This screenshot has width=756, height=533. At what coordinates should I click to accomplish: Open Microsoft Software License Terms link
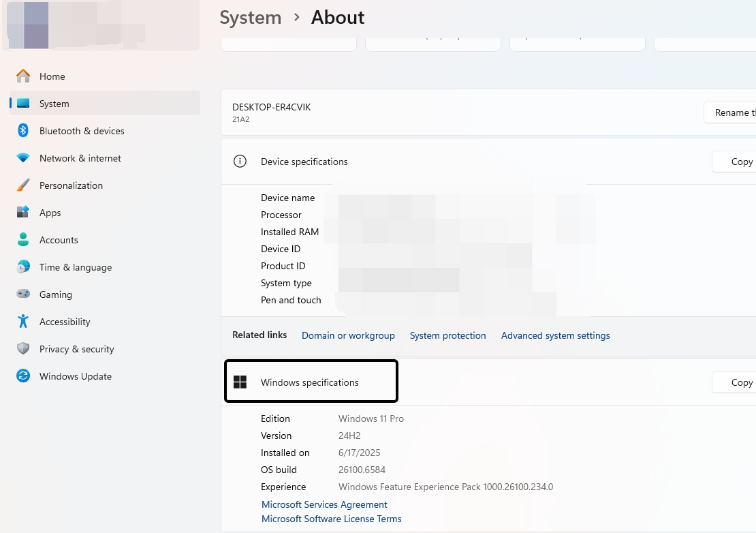pos(331,519)
